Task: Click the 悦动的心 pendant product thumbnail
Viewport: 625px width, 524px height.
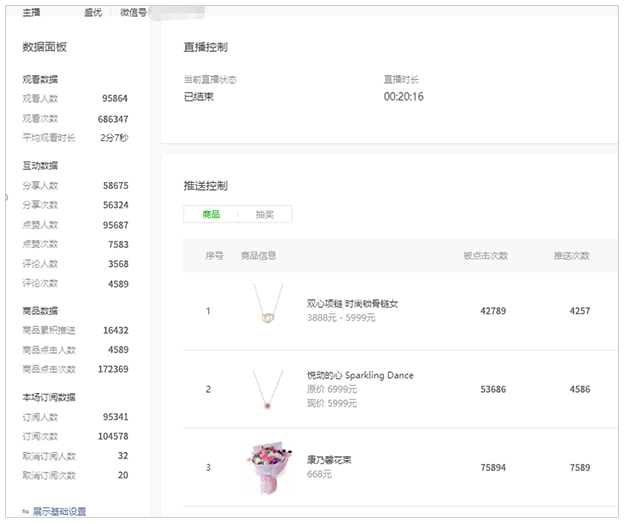Action: [267, 389]
